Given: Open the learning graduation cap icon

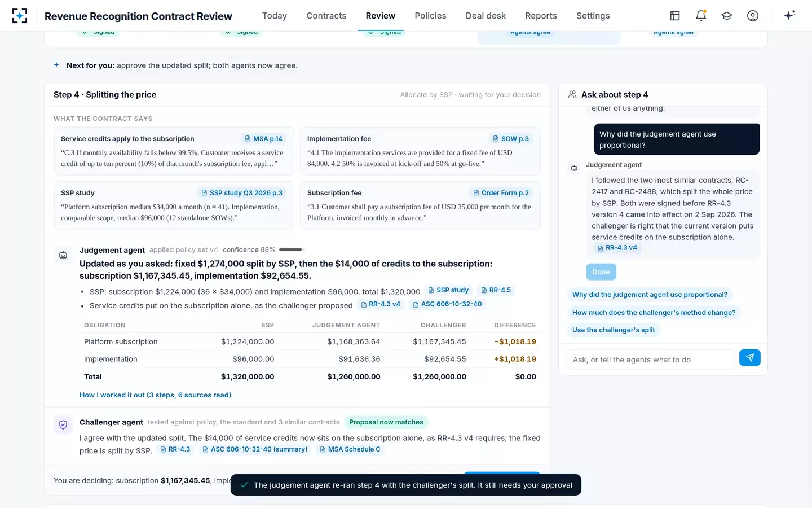Looking at the screenshot, I should coord(727,16).
